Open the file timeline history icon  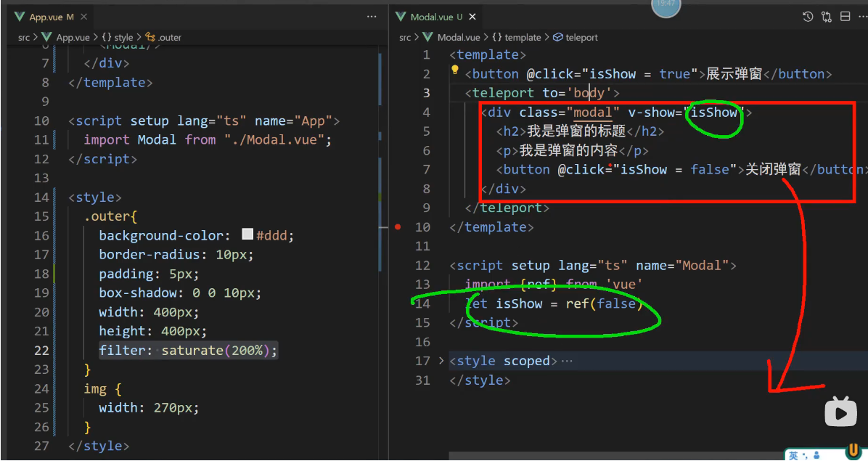click(808, 17)
